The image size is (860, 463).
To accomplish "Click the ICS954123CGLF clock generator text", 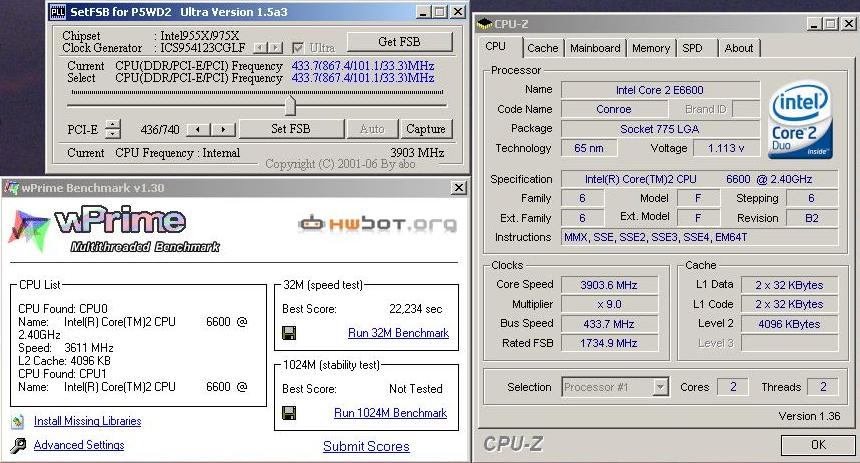I will [203, 48].
